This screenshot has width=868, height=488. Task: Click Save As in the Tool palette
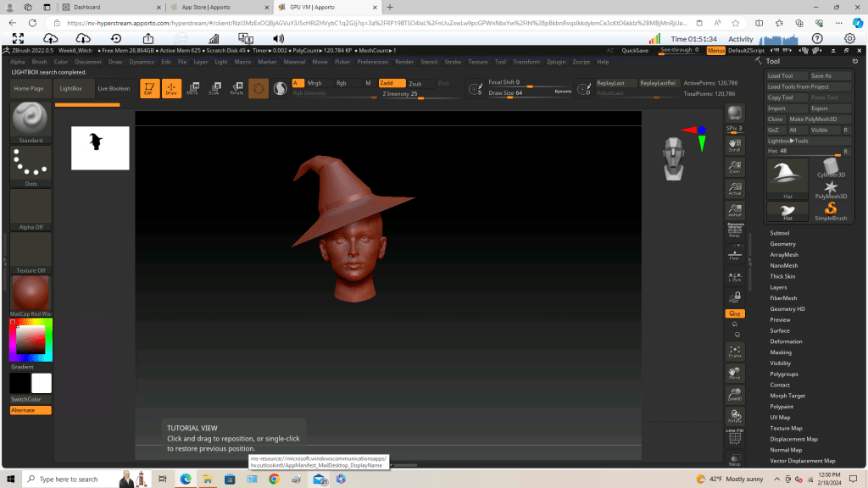coord(832,75)
